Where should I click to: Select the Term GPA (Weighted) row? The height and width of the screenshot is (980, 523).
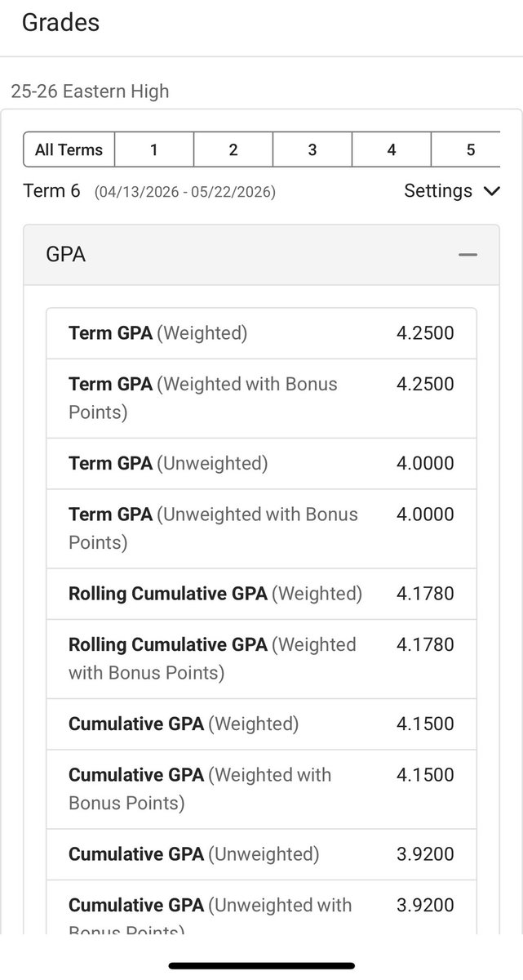click(x=261, y=333)
